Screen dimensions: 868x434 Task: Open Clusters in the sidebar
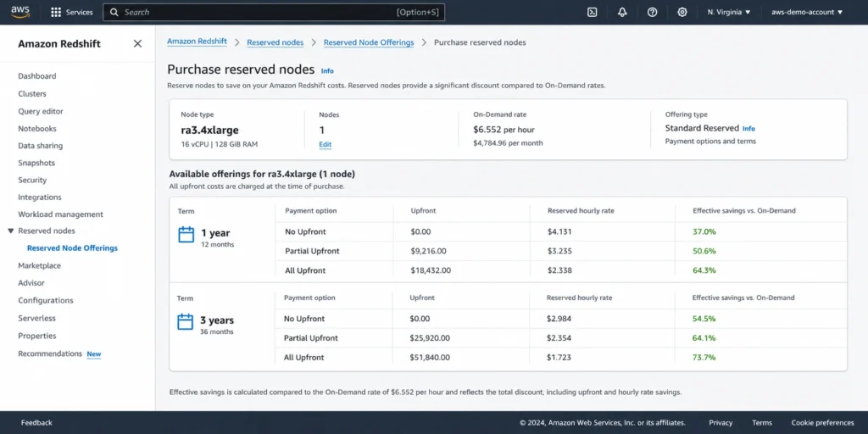32,94
